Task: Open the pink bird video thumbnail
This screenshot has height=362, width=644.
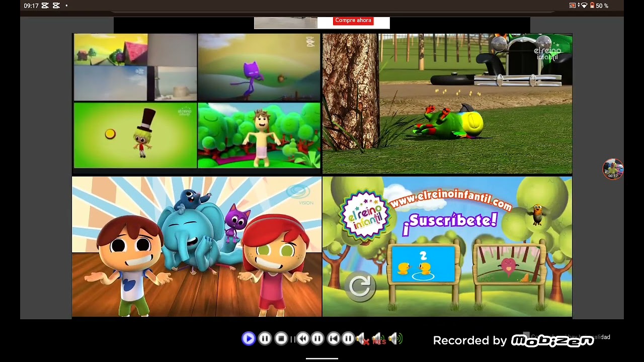Action: 510,264
